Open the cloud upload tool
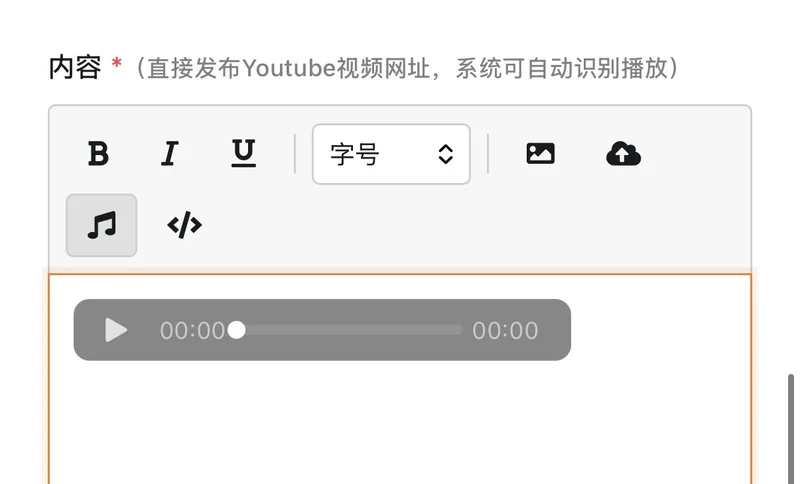Image resolution: width=800 pixels, height=484 pixels. [x=623, y=154]
